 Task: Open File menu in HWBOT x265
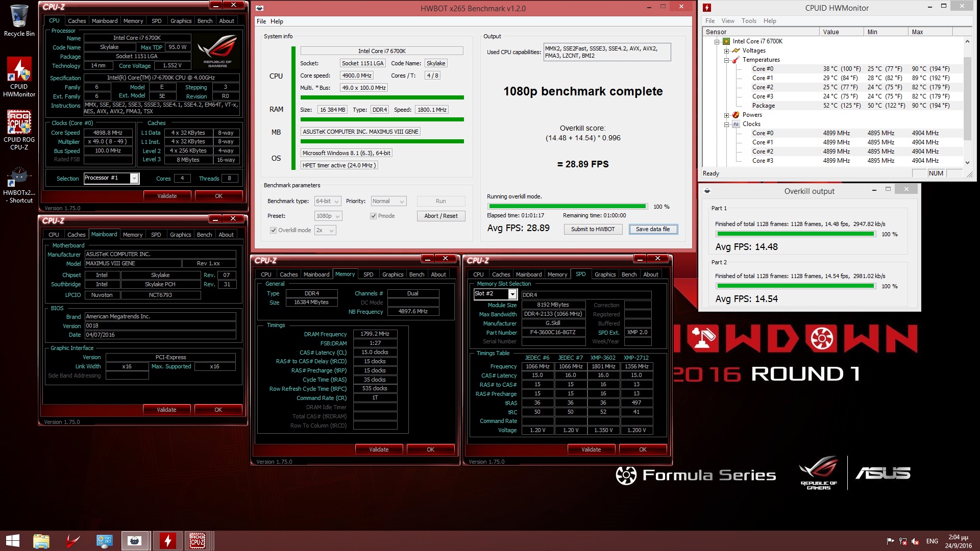261,21
